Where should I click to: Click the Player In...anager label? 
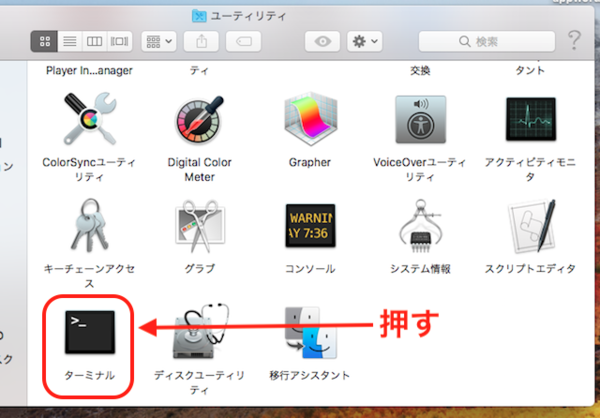[89, 70]
